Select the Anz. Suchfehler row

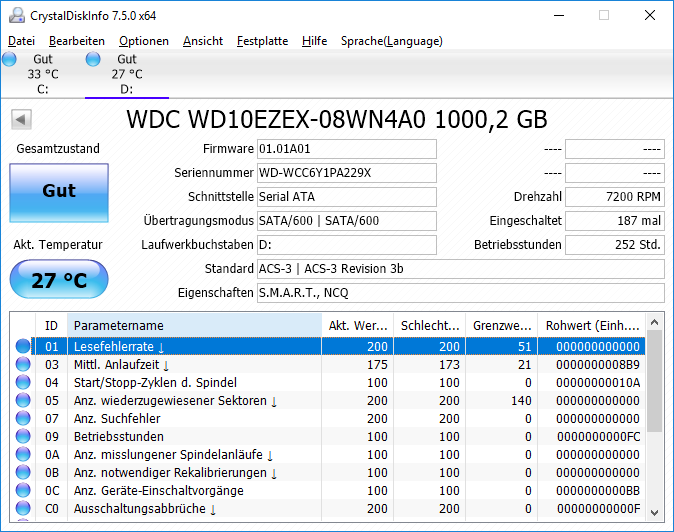pyautogui.click(x=328, y=419)
